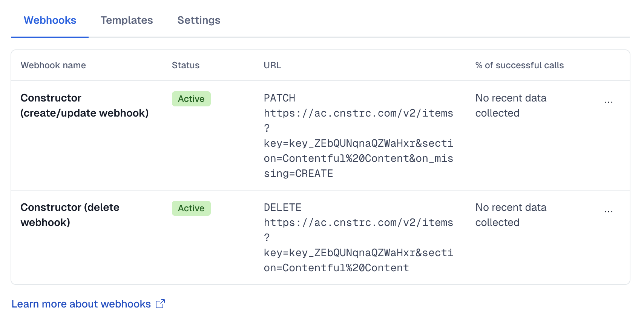This screenshot has height=329, width=644.
Task: Switch to the Templates tab
Action: 127,20
